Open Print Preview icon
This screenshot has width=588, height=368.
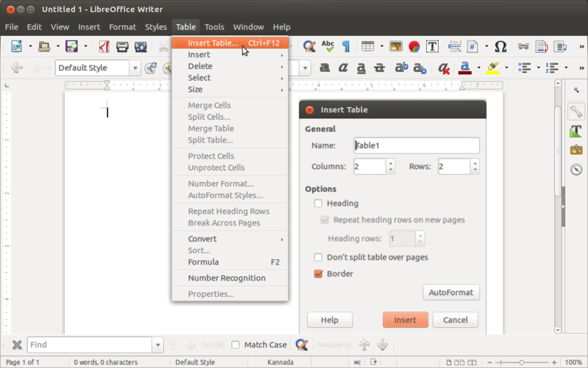[x=140, y=46]
